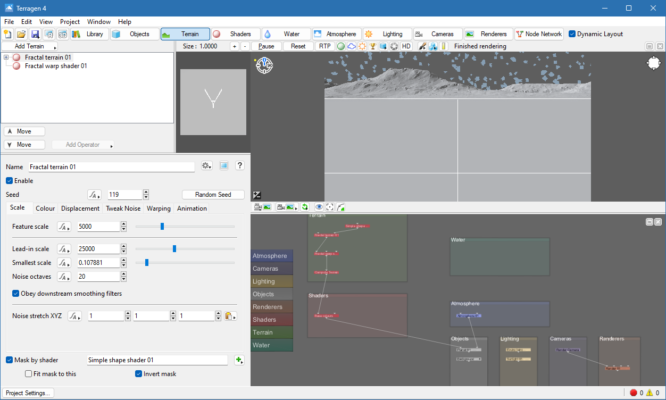Screen dimensions: 666x400
Task: Click the yellow bar icon before Finished rendering
Action: tap(443, 46)
